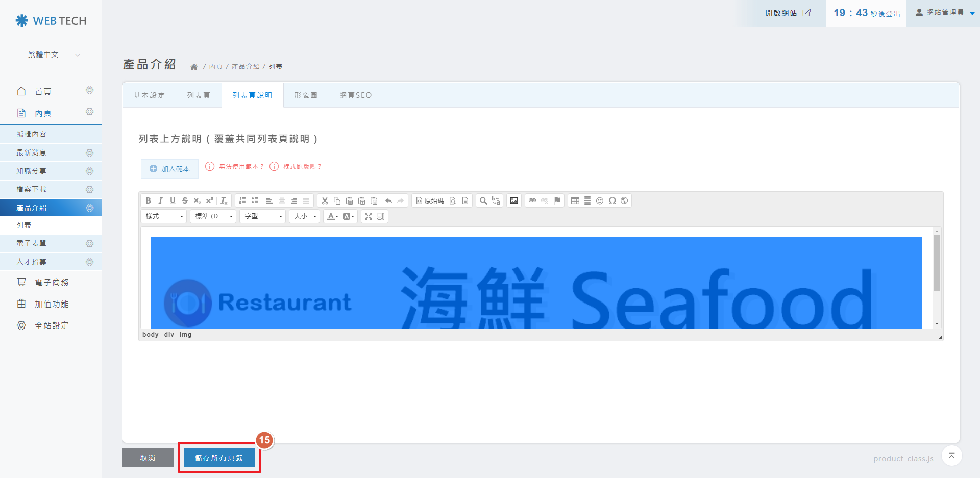This screenshot has height=478, width=980.
Task: Insert a hyperlink using the link icon
Action: click(x=532, y=200)
